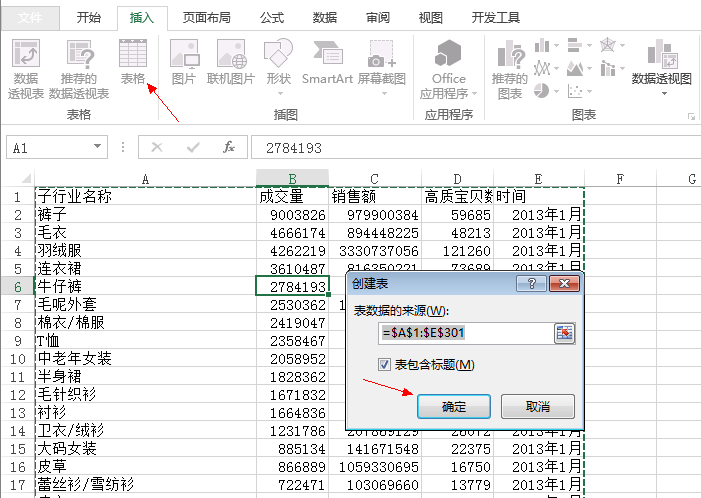The image size is (701, 498).
Task: Open the radar chart dropdown arrow
Action: (x=622, y=45)
